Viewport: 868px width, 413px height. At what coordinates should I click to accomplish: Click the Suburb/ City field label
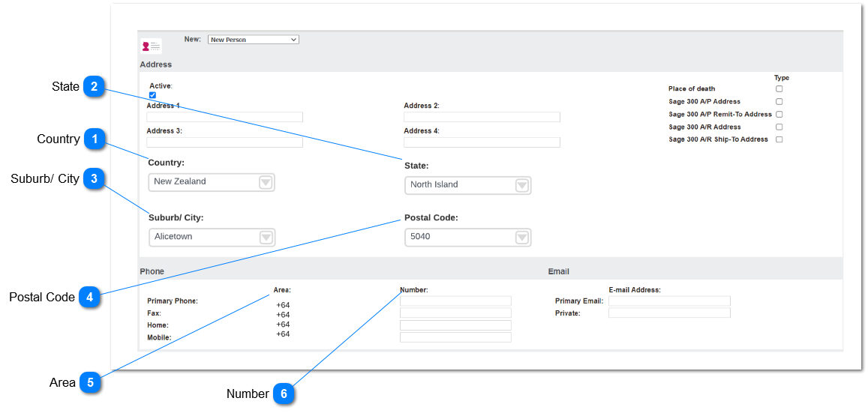[176, 218]
